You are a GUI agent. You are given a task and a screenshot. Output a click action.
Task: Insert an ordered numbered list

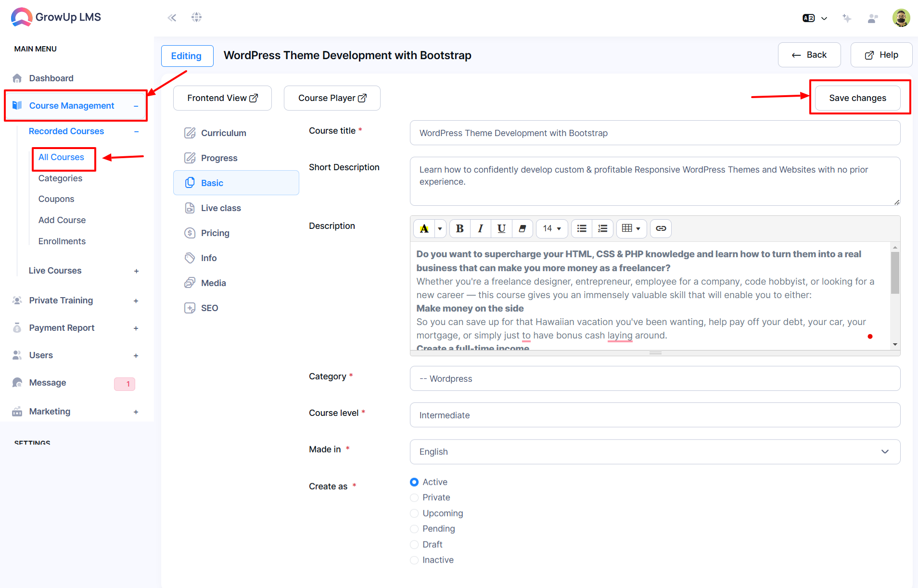pos(602,228)
